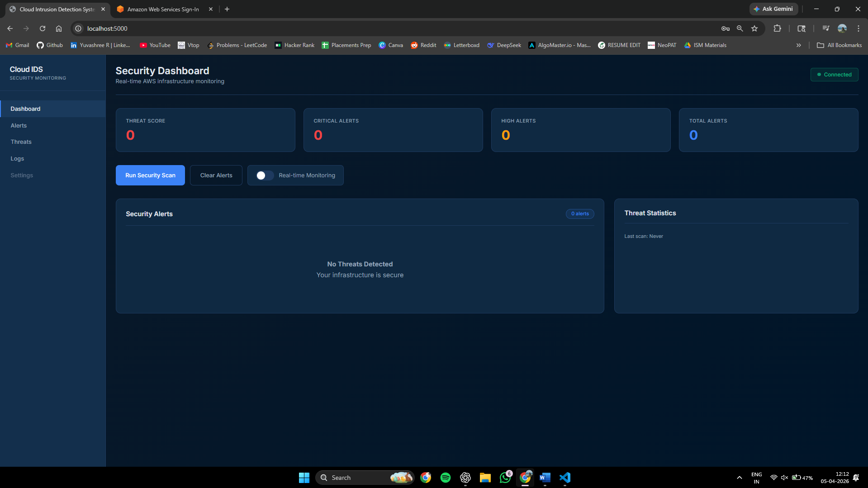Open Alerts in the sidebar
The image size is (868, 488).
[x=53, y=126]
